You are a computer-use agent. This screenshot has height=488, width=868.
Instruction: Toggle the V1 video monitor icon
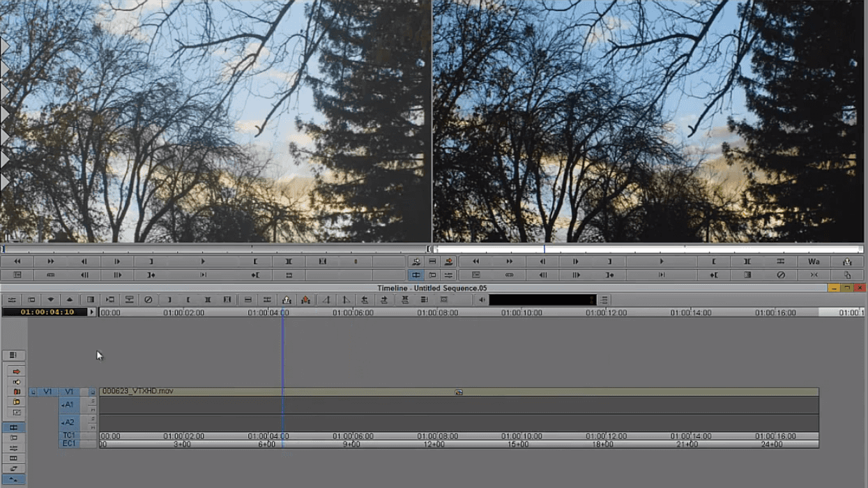tap(92, 392)
